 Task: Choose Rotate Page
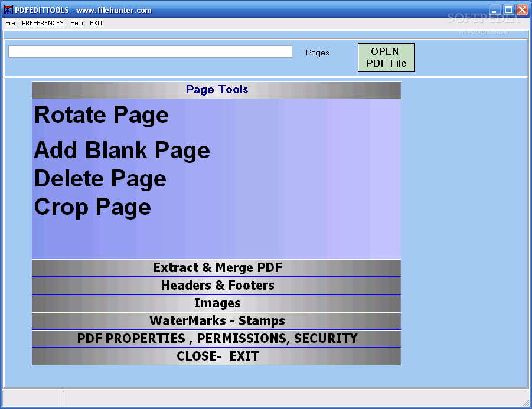(x=102, y=115)
